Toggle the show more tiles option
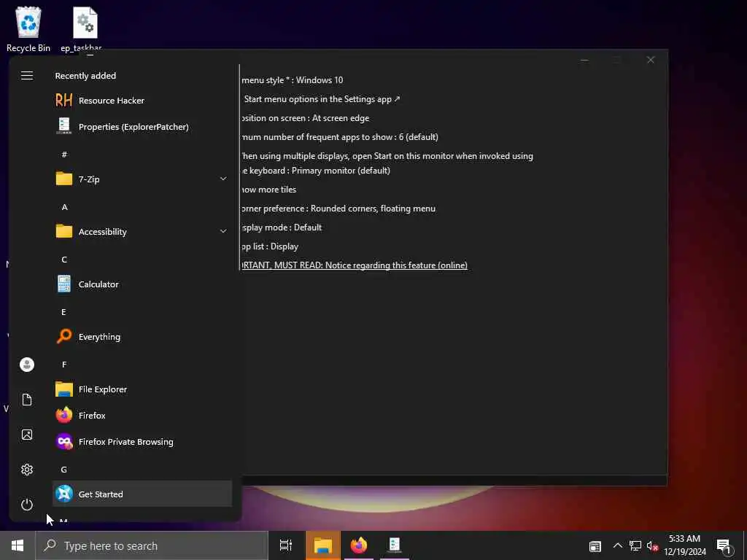Viewport: 747px width, 560px height. coord(268,190)
